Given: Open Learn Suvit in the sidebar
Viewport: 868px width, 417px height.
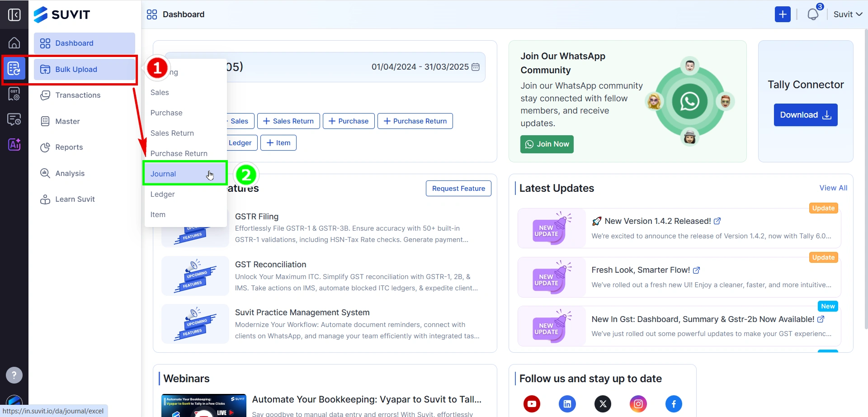Looking at the screenshot, I should [x=85, y=199].
